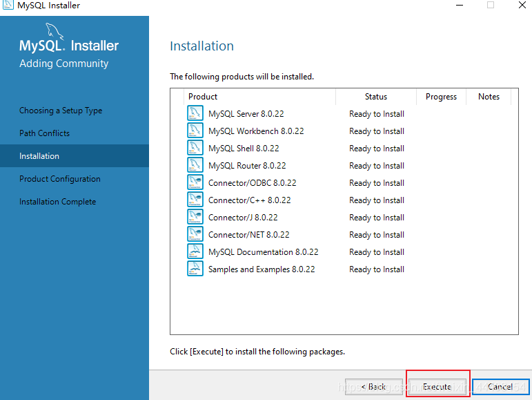
Task: Go to Choosing a Setup Type step
Action: tap(61, 111)
